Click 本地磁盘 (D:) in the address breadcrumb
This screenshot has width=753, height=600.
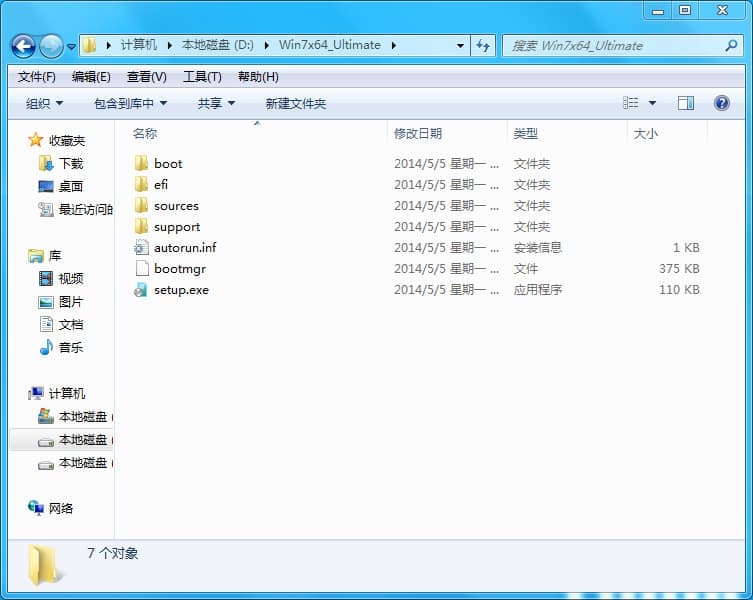[x=218, y=45]
